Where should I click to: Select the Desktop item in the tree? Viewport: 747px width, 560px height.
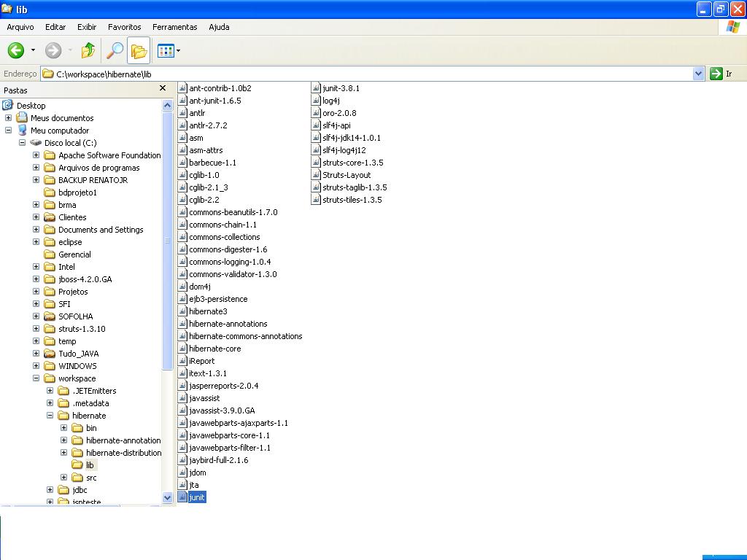31,105
